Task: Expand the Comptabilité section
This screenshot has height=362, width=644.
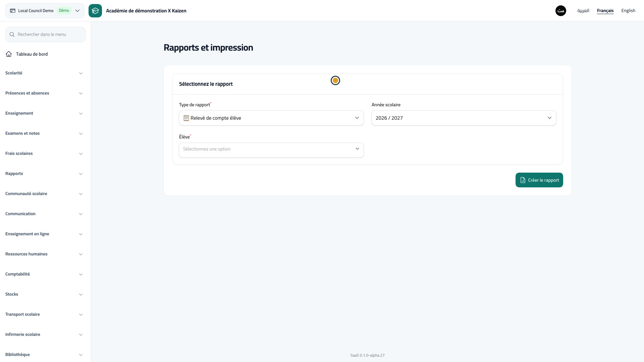Action: click(44, 274)
